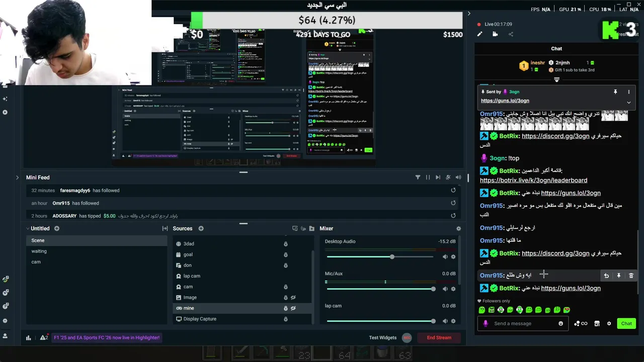The image size is (644, 362).
Task: Switch to the waiting scene
Action: point(97,251)
